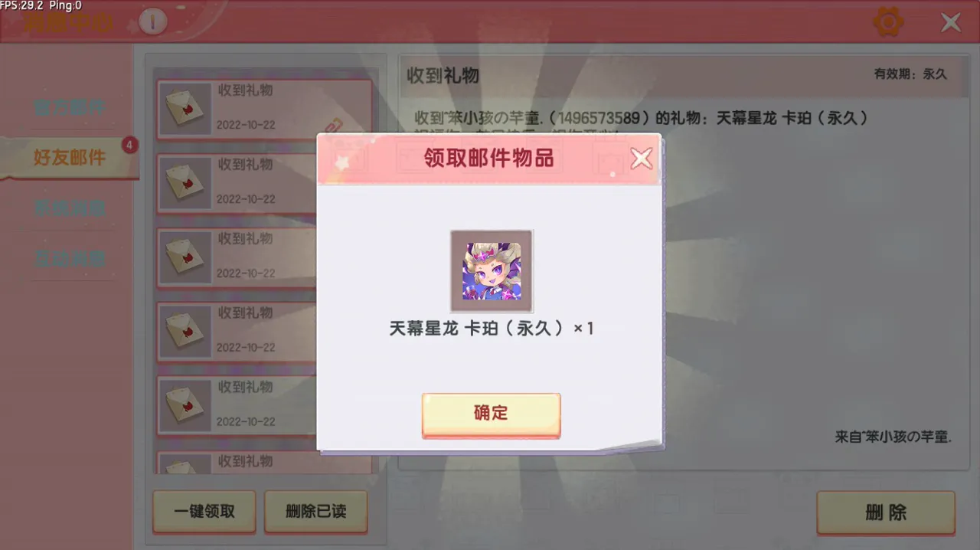Screen dimensions: 980x550
Task: Select the 天幕星龙 卡珀 reward thumbnail
Action: pos(492,270)
